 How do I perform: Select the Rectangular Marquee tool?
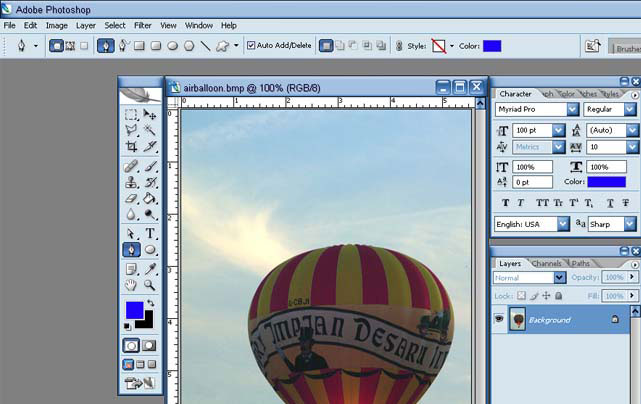tap(131, 114)
